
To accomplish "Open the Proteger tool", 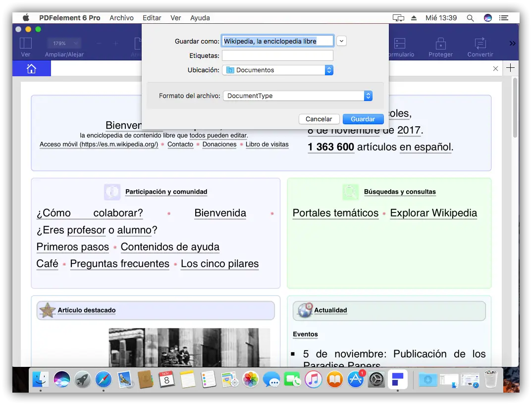I will click(440, 47).
